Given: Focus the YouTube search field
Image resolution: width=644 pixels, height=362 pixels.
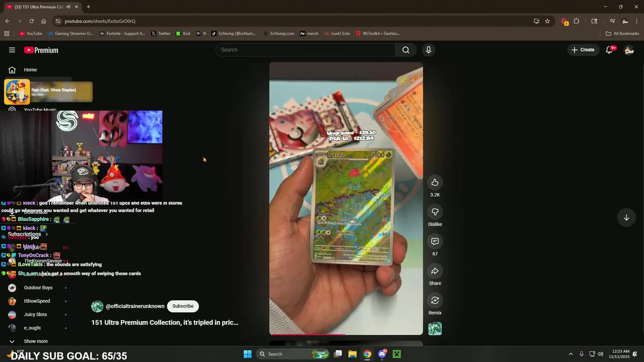Looking at the screenshot, I should (x=305, y=50).
